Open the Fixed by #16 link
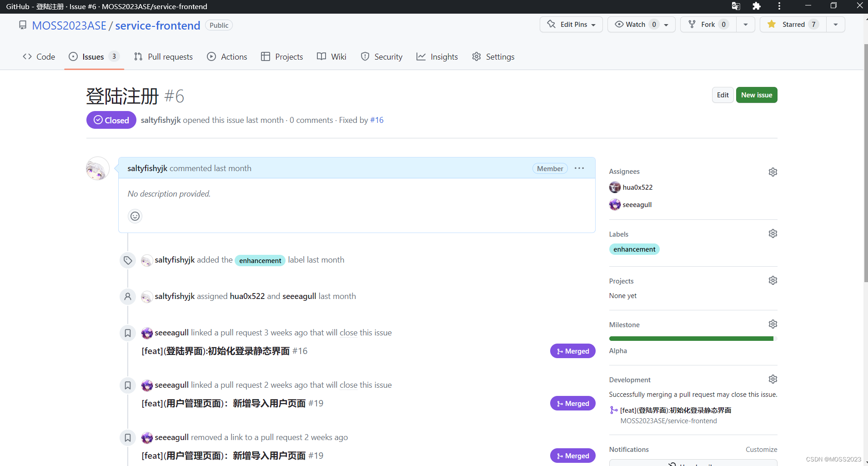 377,120
